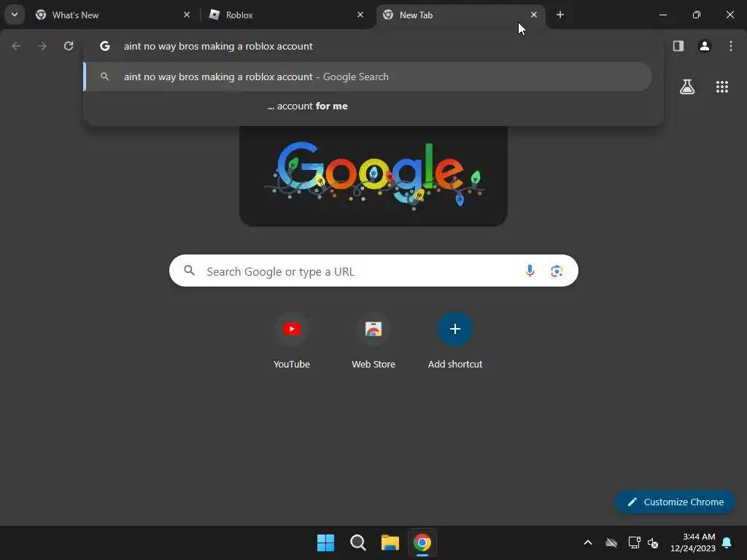This screenshot has height=560, width=747.
Task: Click the search icon in suggestion row
Action: pos(105,77)
